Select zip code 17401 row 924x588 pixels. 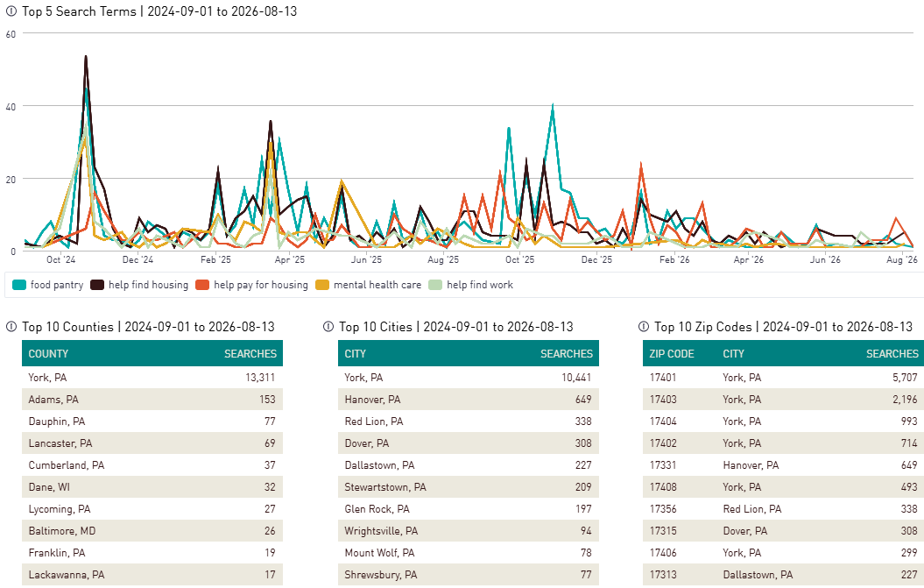coord(783,378)
